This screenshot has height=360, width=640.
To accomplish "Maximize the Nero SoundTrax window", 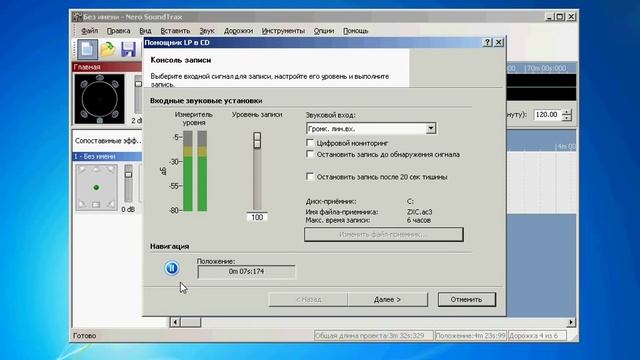I will pos(560,17).
